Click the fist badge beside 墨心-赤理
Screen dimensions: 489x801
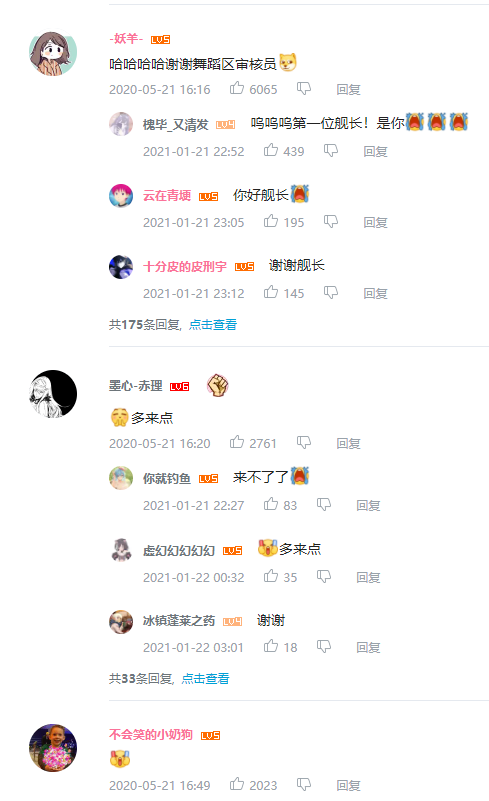(x=217, y=386)
